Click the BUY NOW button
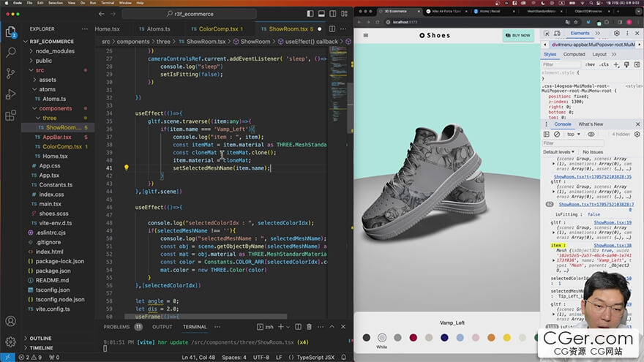 coord(518,35)
